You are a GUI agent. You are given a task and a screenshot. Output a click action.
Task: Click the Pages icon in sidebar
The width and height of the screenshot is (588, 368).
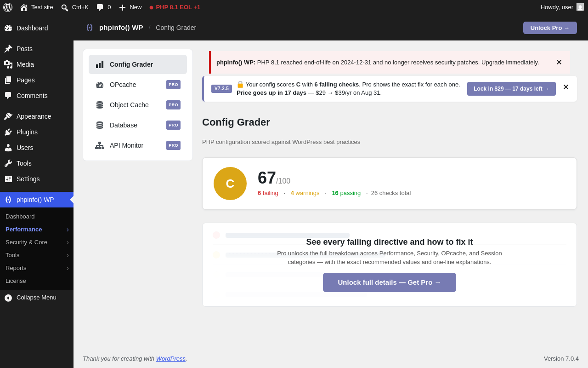tap(8, 80)
